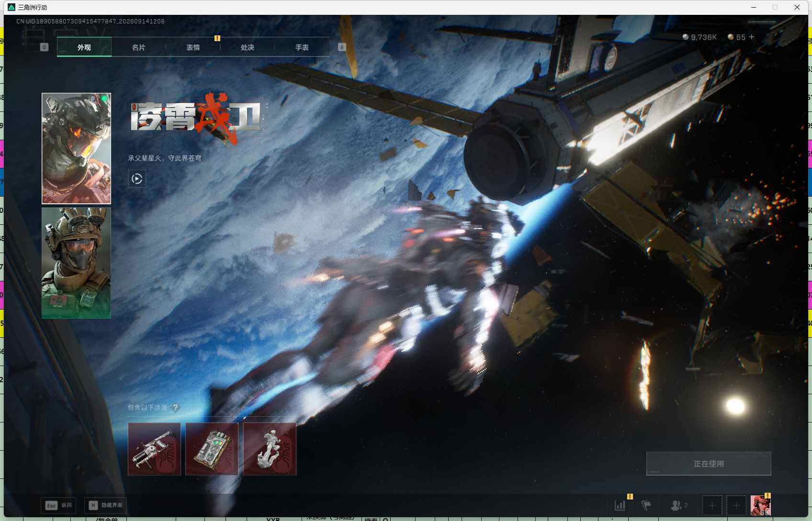This screenshot has width=812, height=521.
Task: Maximize the 三角洲行动 window
Action: click(775, 7)
